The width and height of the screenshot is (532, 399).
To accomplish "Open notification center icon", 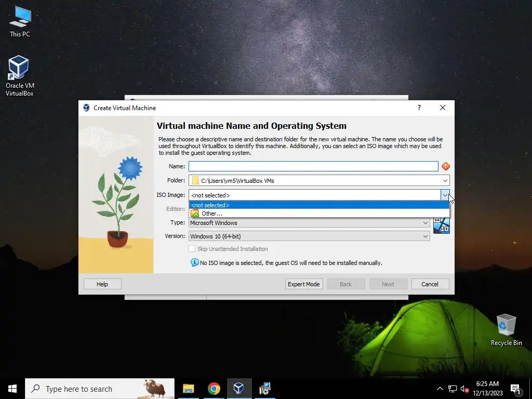I will (516, 389).
